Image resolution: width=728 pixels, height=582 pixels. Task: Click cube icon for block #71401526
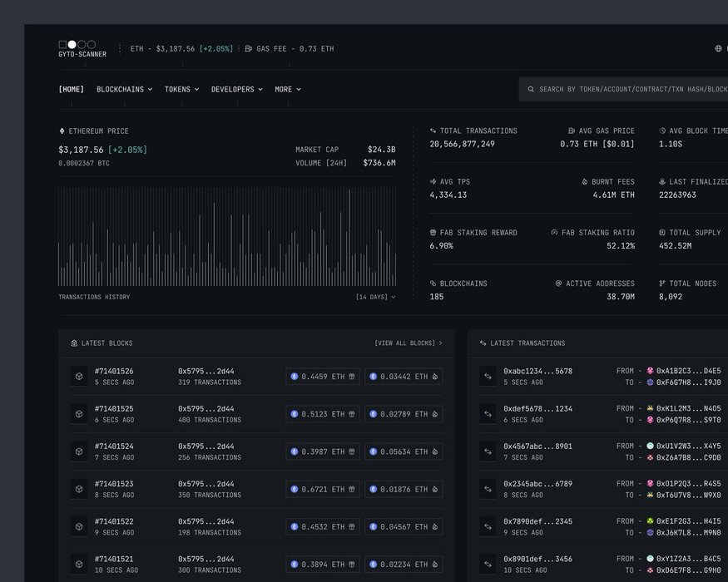78,376
